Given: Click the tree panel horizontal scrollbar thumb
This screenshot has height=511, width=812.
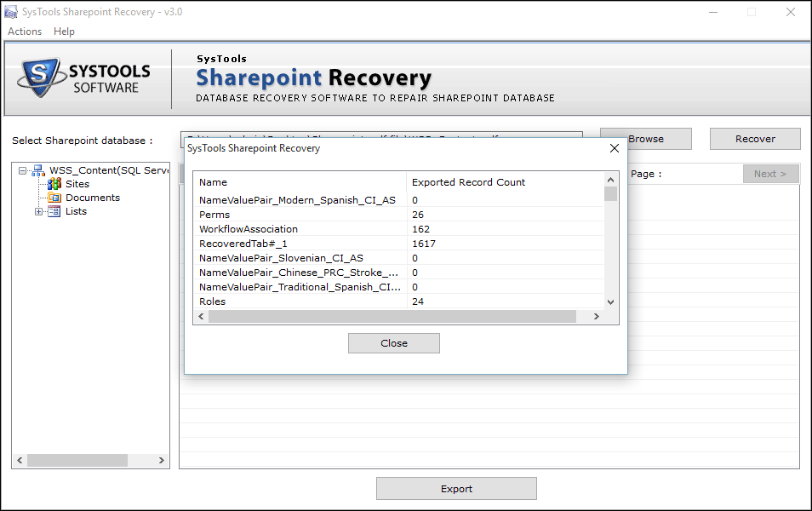Looking at the screenshot, I should (77, 460).
